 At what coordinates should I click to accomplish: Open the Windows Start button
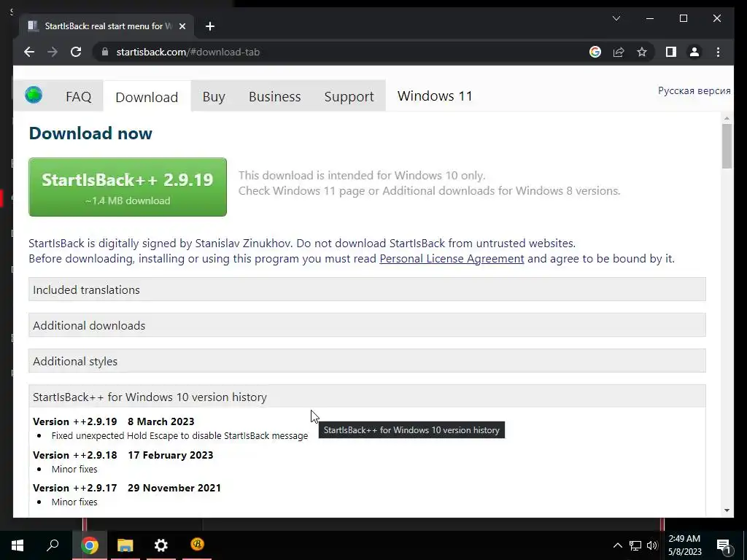tap(18, 545)
